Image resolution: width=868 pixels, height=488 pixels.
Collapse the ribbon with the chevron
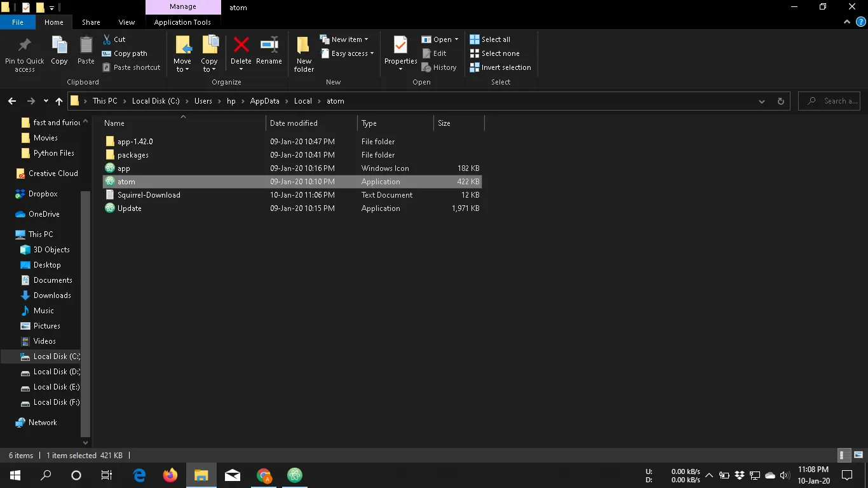pos(847,22)
